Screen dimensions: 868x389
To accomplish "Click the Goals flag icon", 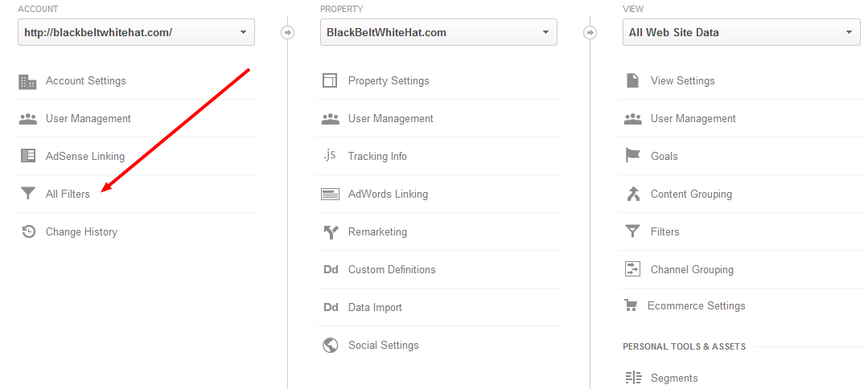I will click(x=632, y=156).
